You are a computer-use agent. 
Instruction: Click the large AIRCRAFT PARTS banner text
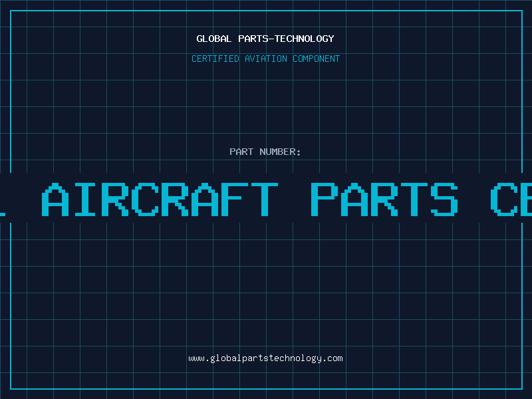click(x=250, y=199)
